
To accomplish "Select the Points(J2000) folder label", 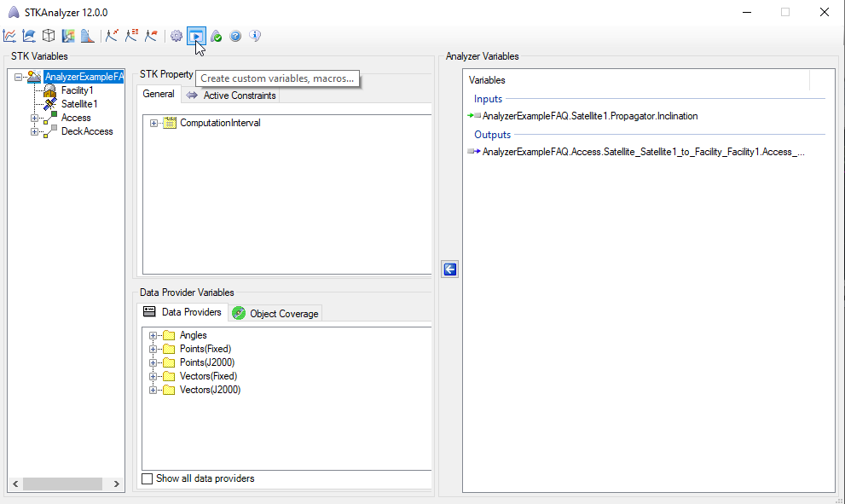I will point(207,362).
